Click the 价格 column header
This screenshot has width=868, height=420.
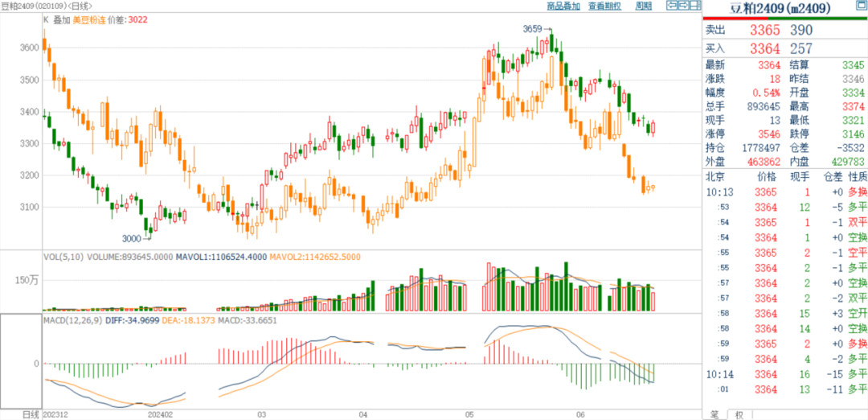coord(767,177)
